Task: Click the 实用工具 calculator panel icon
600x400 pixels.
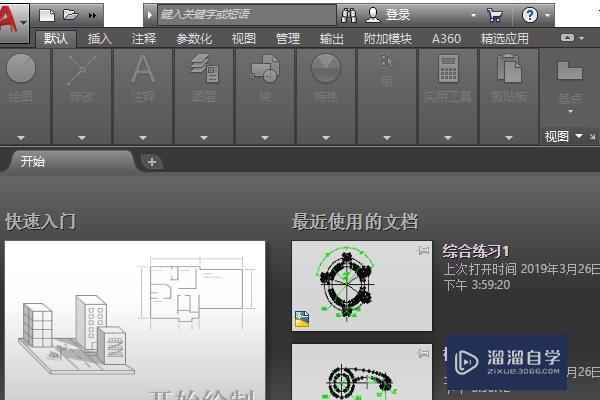Action: pos(448,68)
